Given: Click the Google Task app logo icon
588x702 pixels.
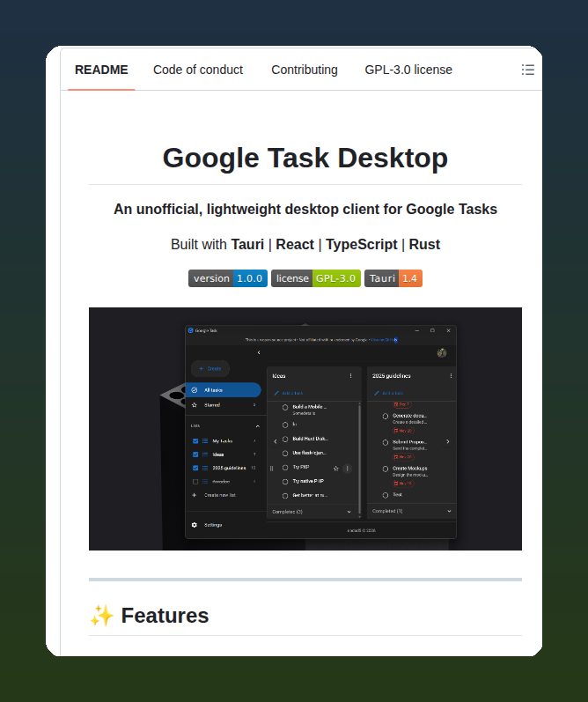Looking at the screenshot, I should pyautogui.click(x=191, y=330).
